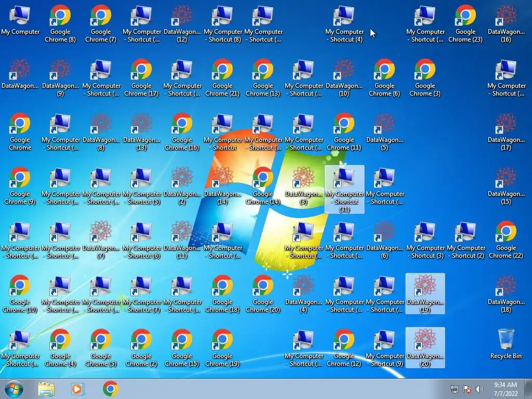532x399 pixels.
Task: Select the Google Chrome (20) shortcut
Action: (x=263, y=294)
